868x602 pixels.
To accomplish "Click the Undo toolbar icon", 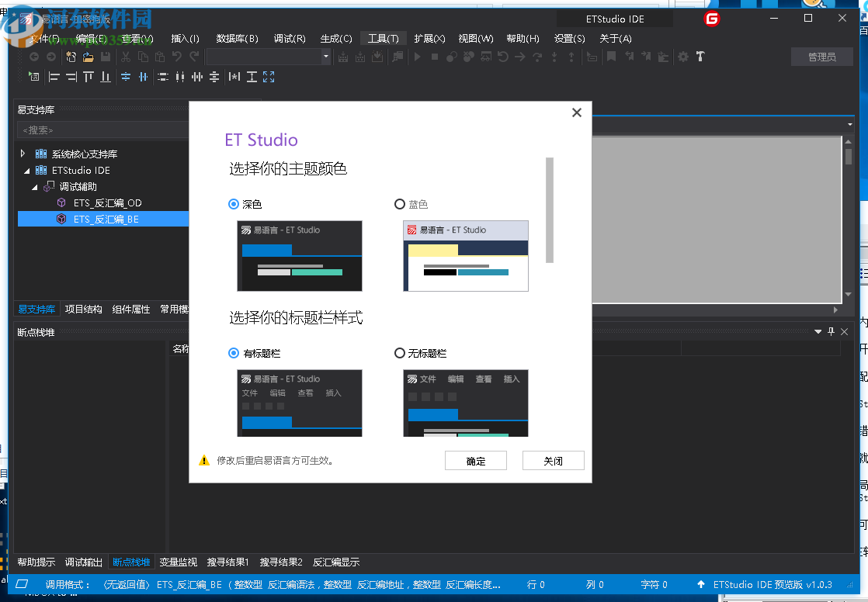I will click(177, 57).
